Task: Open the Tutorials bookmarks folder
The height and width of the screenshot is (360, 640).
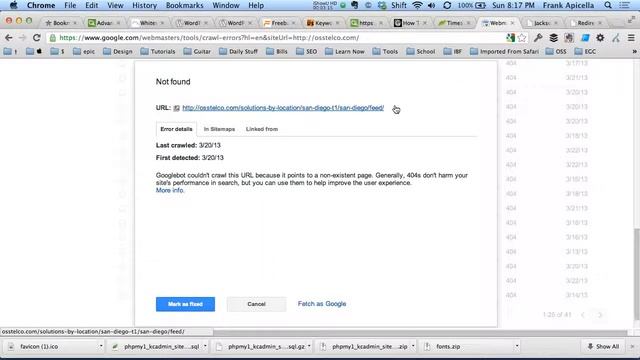Action: [158, 51]
